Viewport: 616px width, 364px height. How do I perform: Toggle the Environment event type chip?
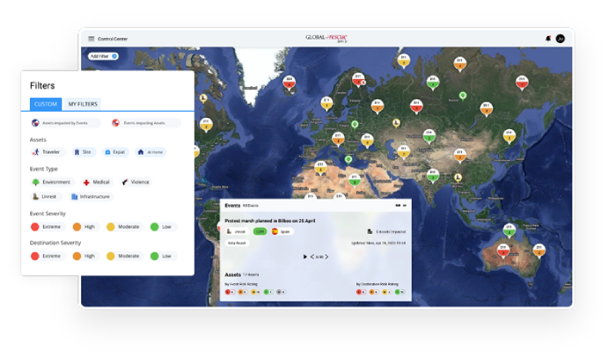point(52,182)
